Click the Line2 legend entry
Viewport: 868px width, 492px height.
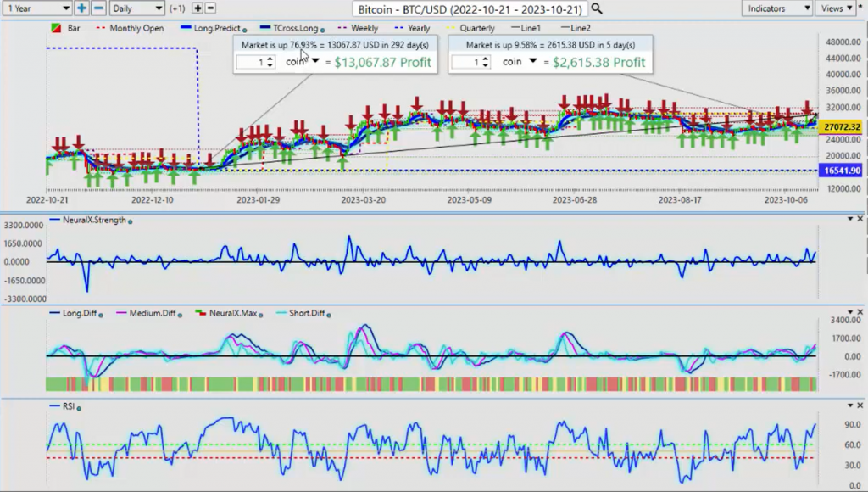576,28
